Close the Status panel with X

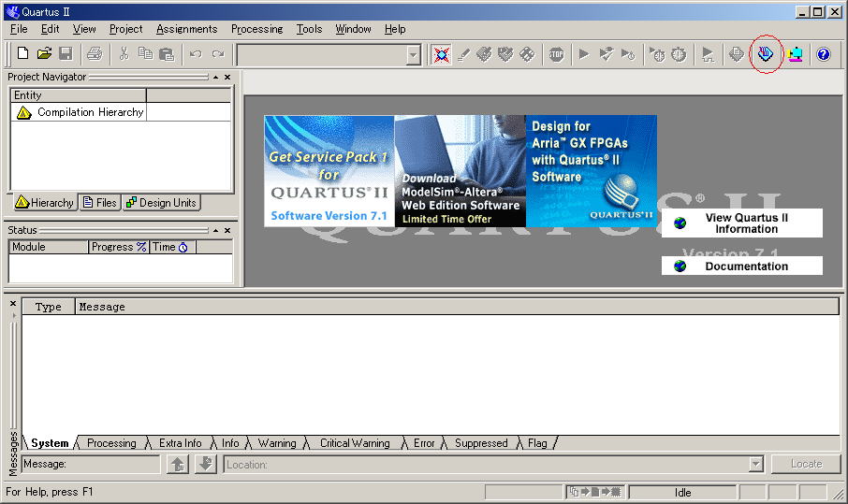click(227, 230)
